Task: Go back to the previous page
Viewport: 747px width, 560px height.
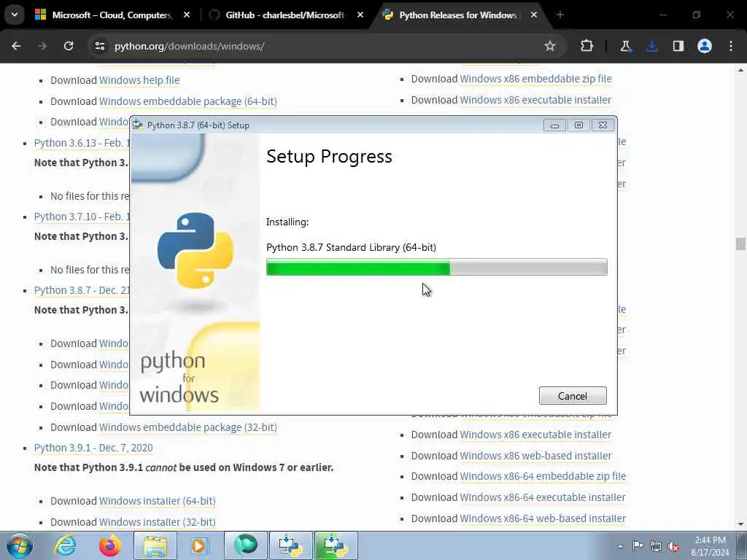Action: click(16, 46)
